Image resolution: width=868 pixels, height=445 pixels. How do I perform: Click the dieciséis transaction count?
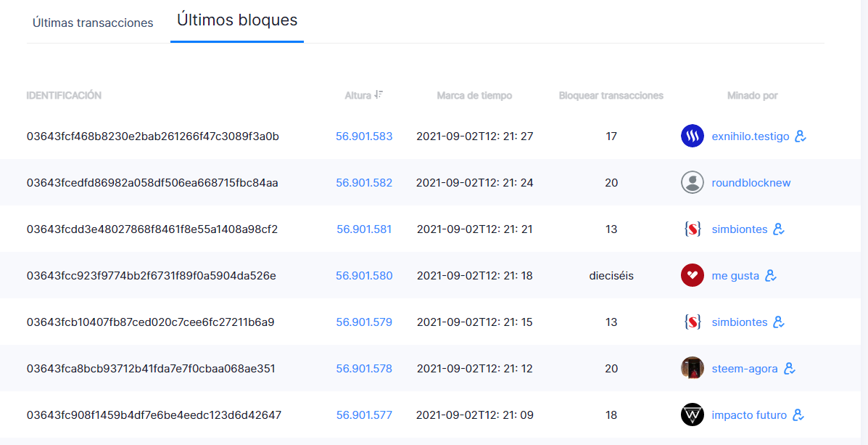coord(611,276)
